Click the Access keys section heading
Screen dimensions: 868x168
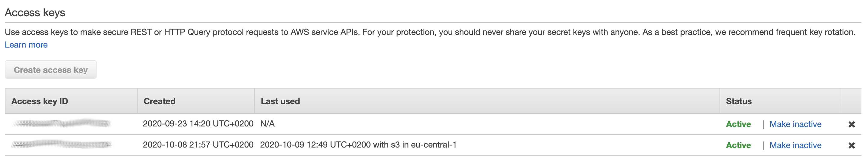pyautogui.click(x=35, y=12)
